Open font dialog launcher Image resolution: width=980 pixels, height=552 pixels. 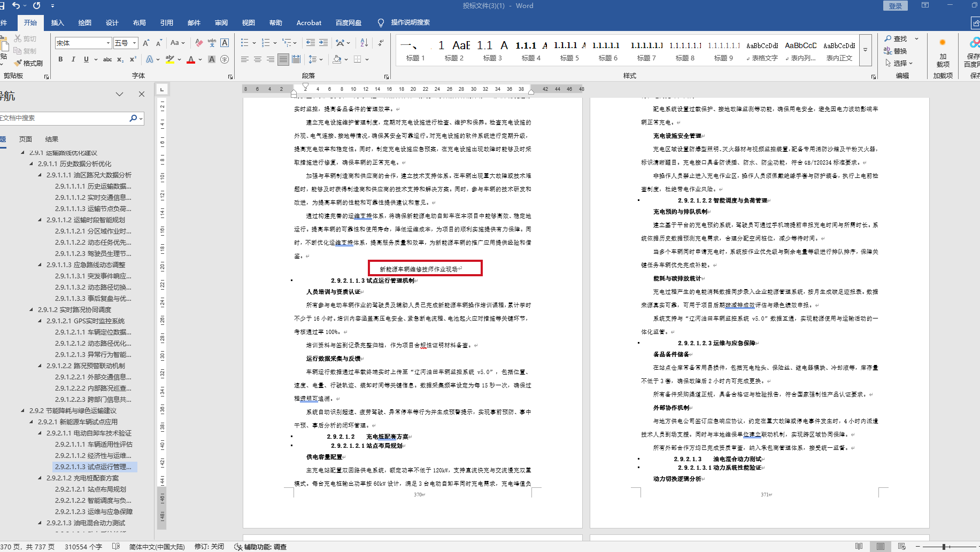(230, 77)
